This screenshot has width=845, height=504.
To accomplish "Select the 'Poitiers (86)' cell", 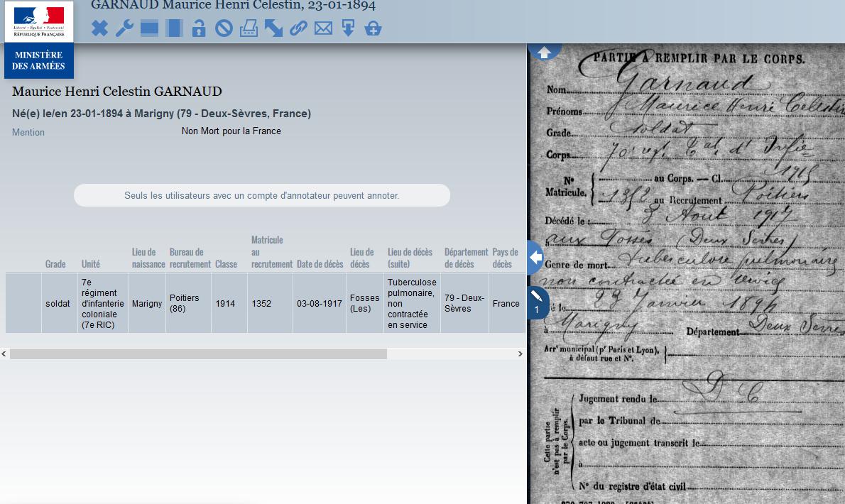I will 189,303.
